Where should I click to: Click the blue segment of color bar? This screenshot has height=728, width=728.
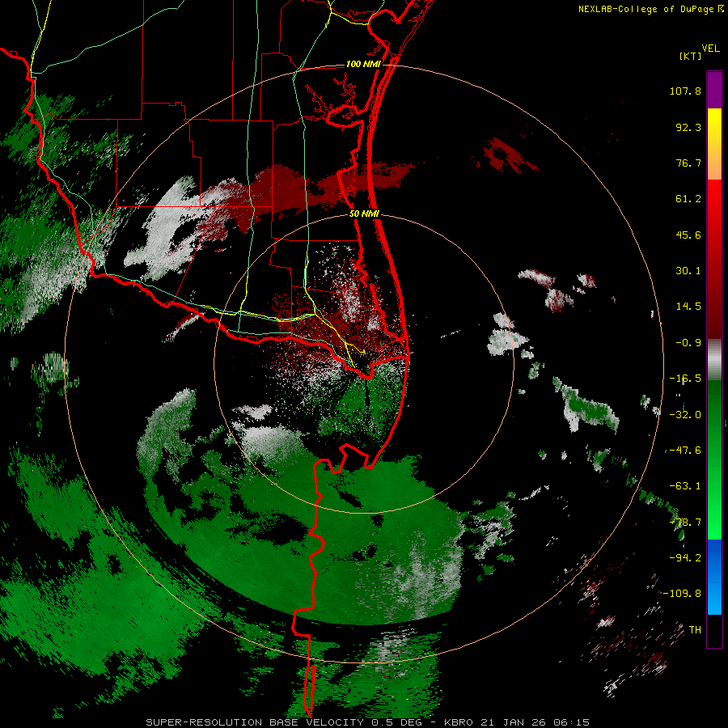coord(714,577)
